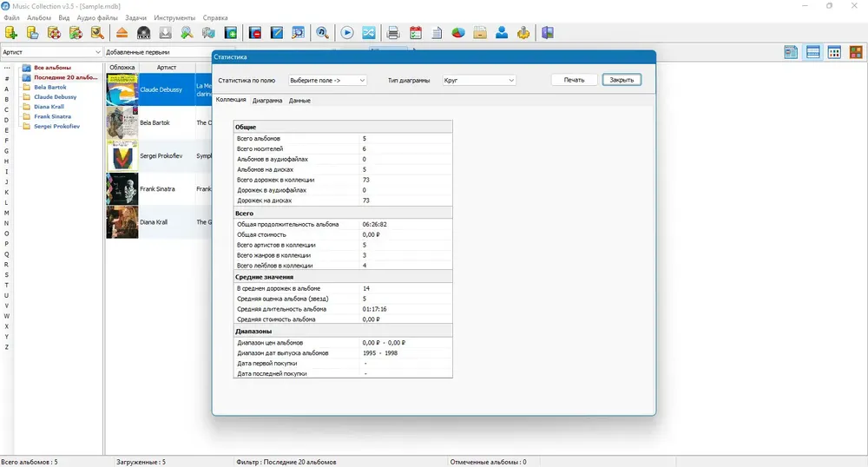
Task: Click the green-handled search magnifier icon
Action: [x=187, y=33]
